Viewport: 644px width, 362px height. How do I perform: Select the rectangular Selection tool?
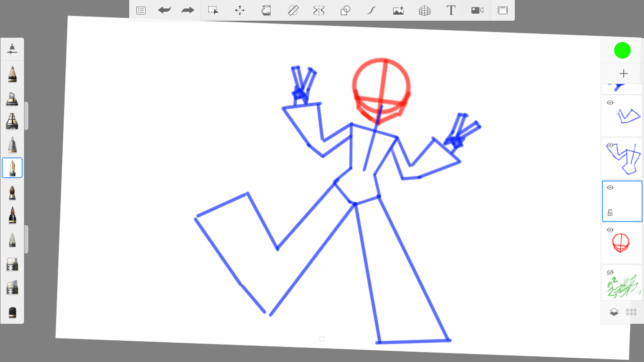click(213, 10)
